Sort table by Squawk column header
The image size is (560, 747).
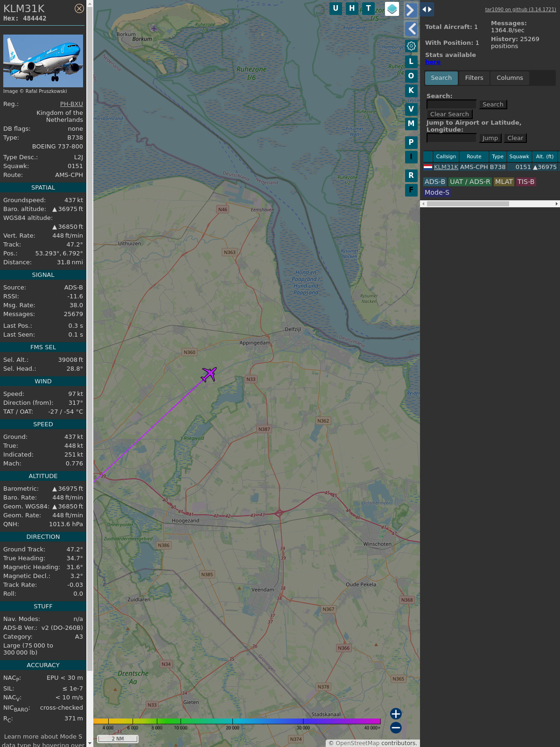tap(519, 157)
